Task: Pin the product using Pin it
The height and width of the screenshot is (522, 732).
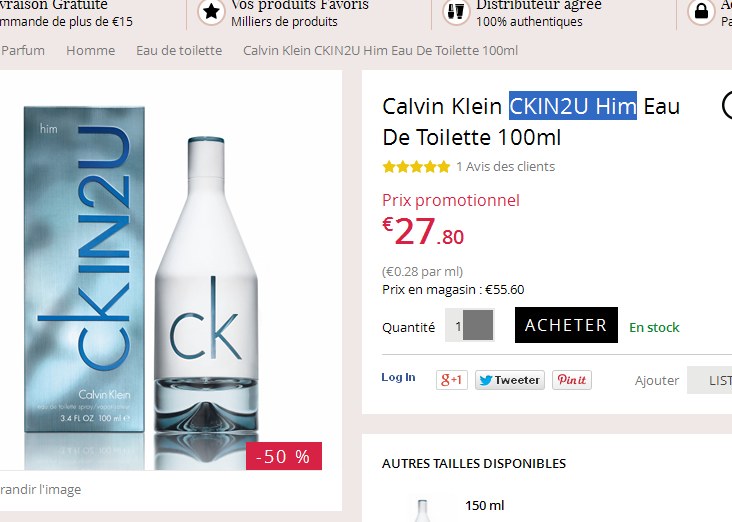Action: pos(572,380)
